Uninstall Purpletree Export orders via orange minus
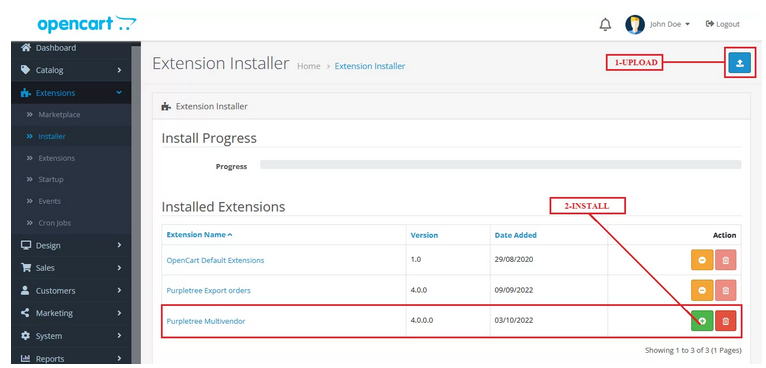This screenshot has height=368, width=766. click(x=702, y=290)
